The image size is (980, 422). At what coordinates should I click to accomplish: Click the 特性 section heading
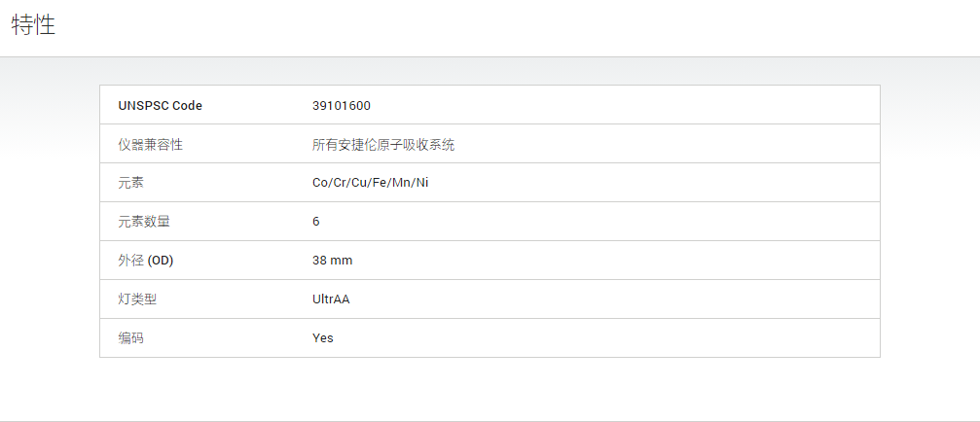point(34,25)
